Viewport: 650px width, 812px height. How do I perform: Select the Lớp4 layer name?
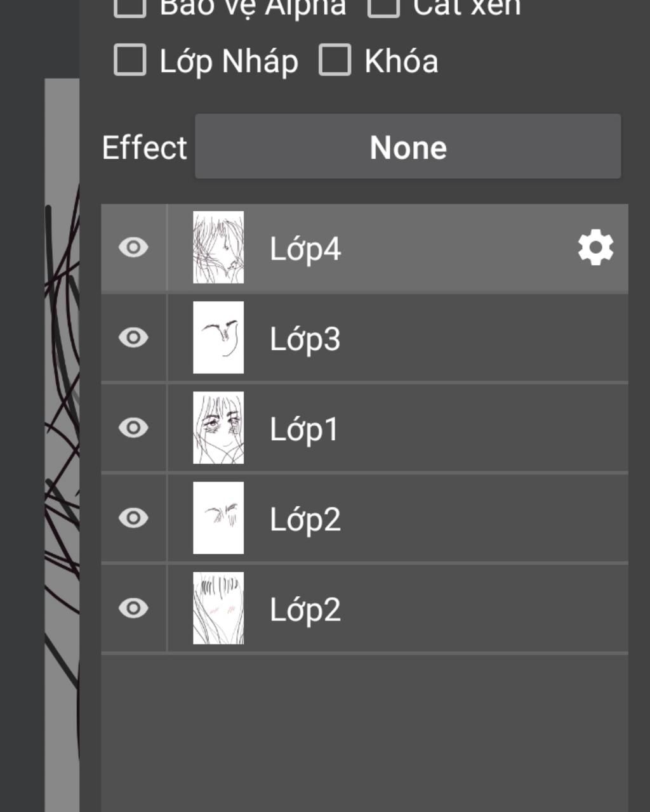coord(305,249)
